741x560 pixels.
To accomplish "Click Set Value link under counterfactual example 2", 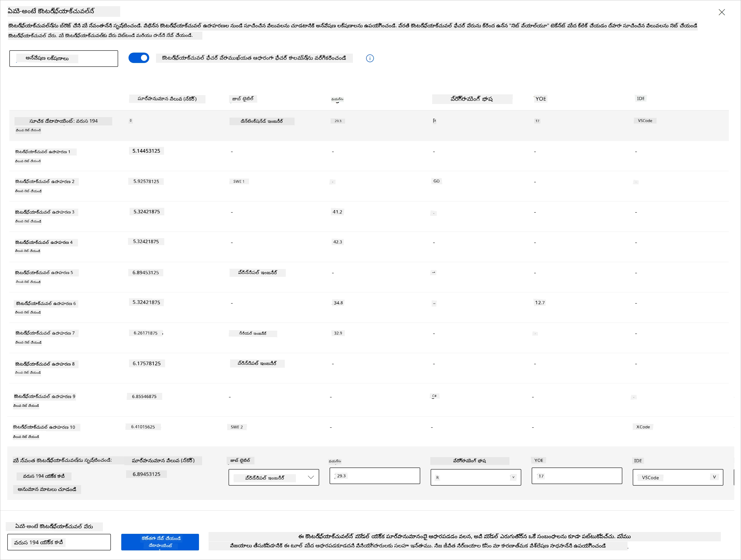I will pos(28,191).
